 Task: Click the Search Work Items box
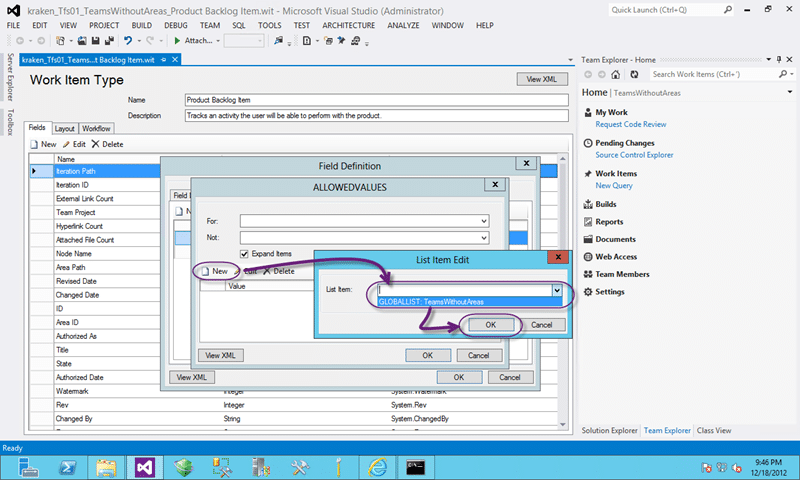(714, 74)
